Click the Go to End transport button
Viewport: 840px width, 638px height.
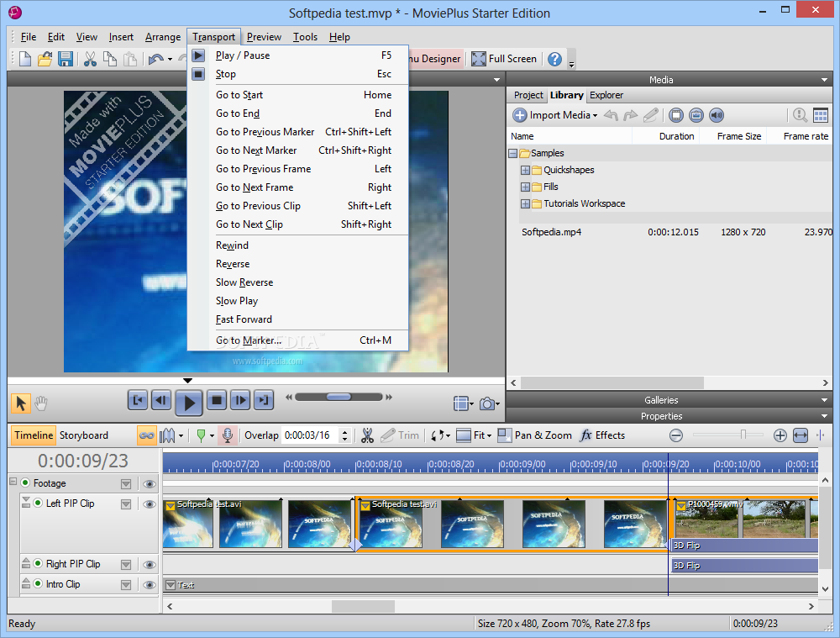[x=263, y=400]
